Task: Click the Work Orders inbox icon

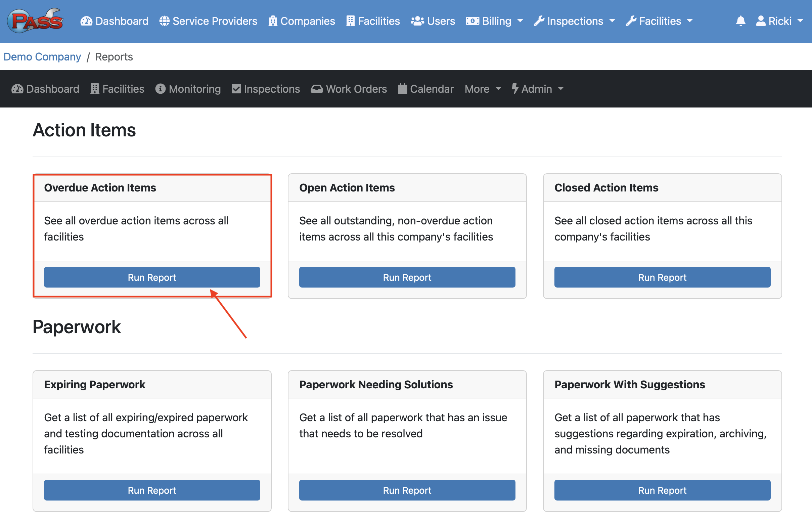Action: pyautogui.click(x=317, y=89)
